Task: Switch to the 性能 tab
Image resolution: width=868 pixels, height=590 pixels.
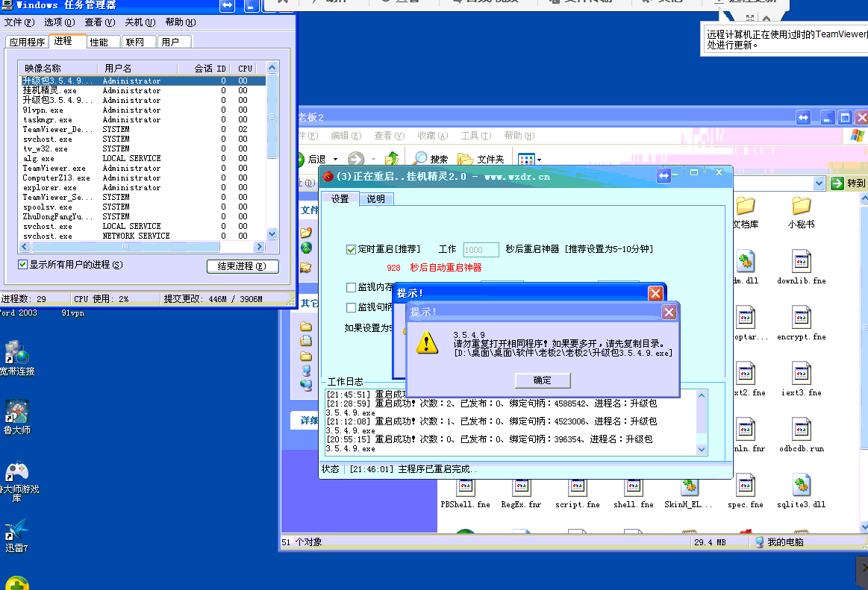Action: (99, 43)
